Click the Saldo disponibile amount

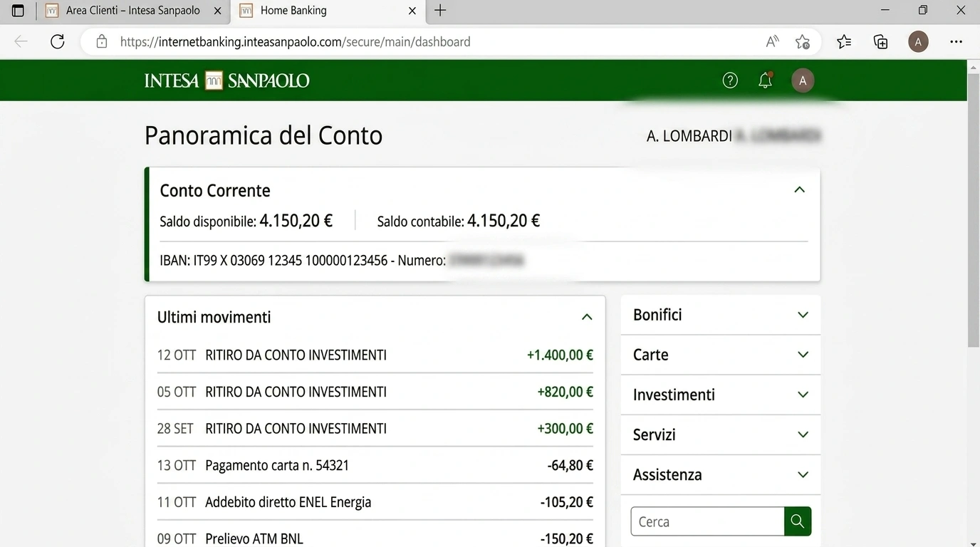tap(296, 221)
